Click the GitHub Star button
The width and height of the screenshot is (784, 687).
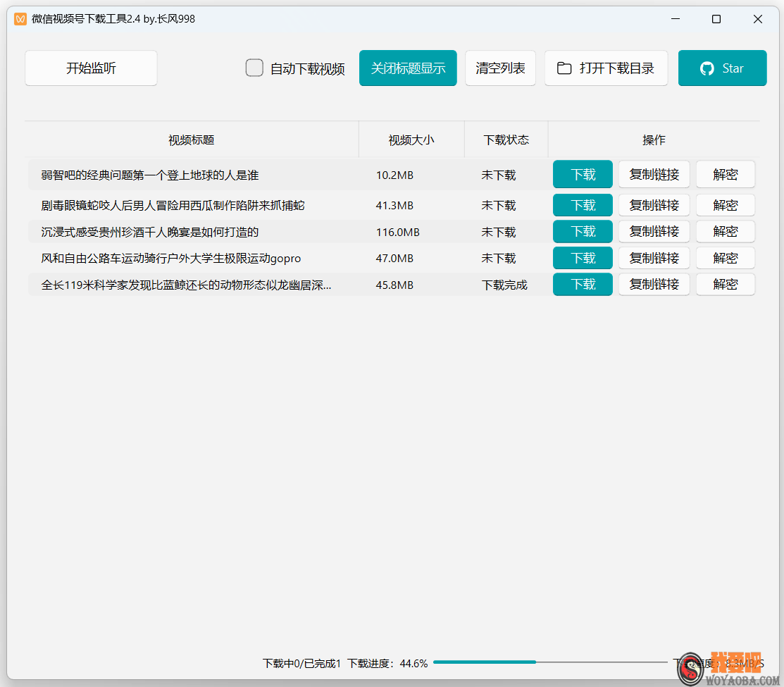(x=722, y=68)
